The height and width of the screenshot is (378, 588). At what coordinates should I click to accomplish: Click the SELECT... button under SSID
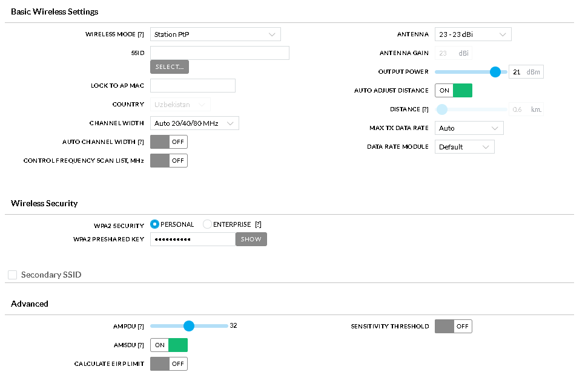pos(170,67)
